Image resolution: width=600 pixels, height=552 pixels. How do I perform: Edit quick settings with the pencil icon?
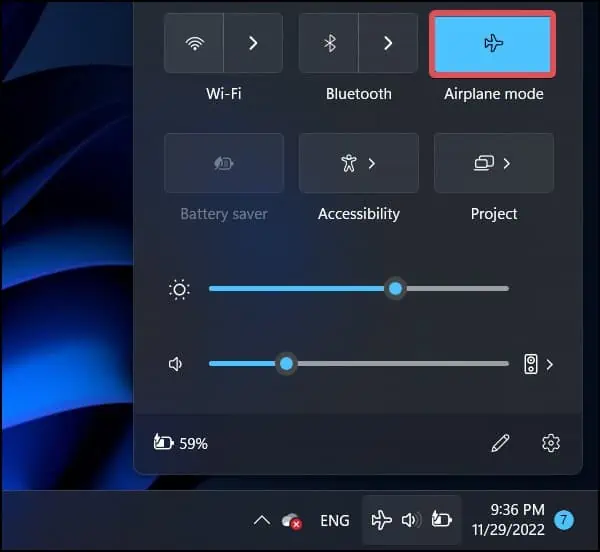[x=500, y=443]
